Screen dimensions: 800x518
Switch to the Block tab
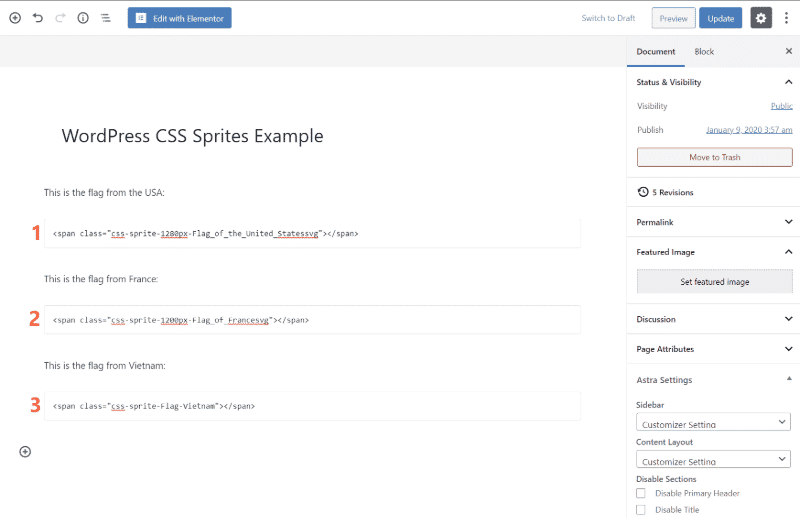[x=704, y=52]
